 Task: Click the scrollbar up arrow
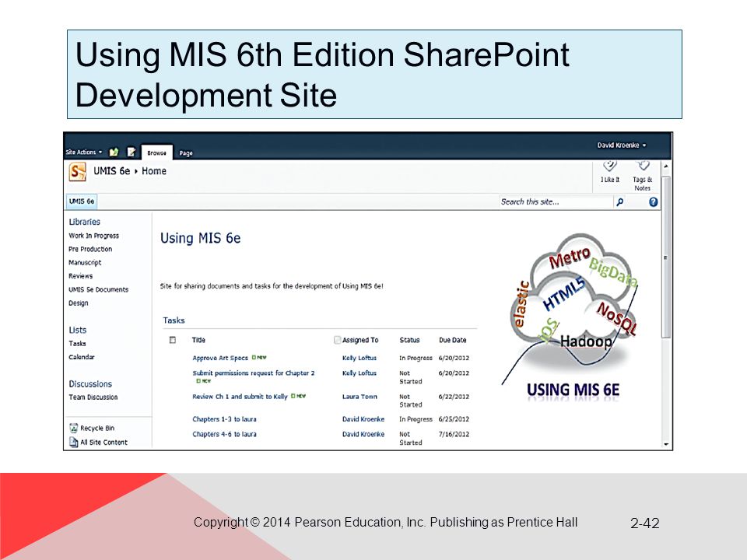(x=665, y=166)
